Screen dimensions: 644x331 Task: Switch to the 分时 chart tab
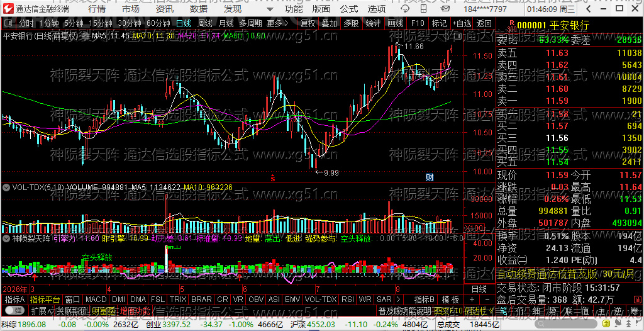click(26, 23)
